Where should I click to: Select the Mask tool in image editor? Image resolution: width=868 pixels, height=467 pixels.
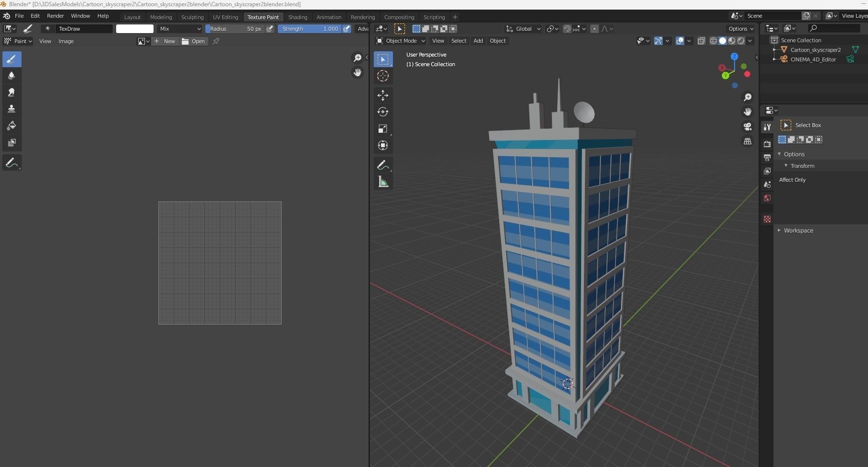click(x=12, y=143)
